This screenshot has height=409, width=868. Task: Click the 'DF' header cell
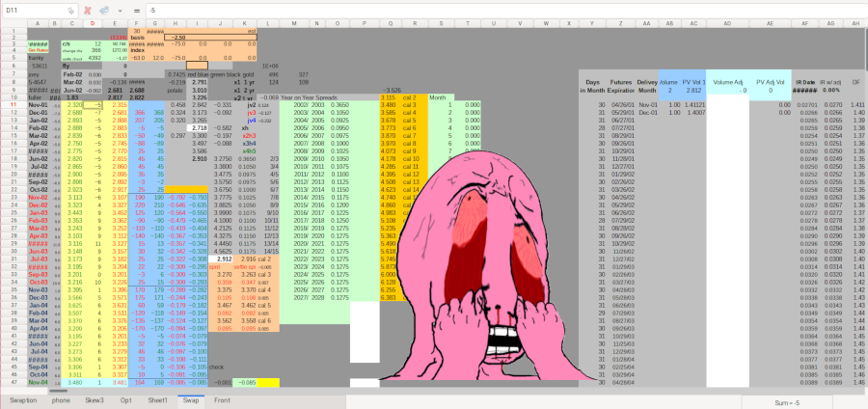855,82
